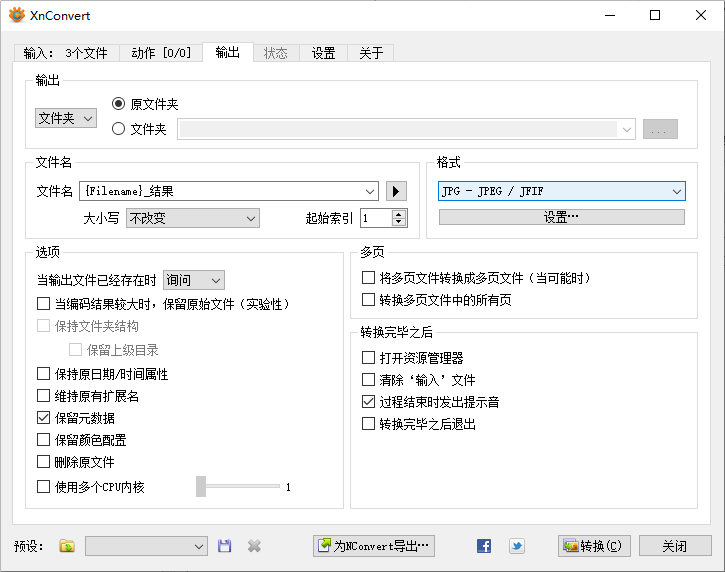The width and height of the screenshot is (725, 572).
Task: Click the format 设置... button
Action: (x=562, y=217)
